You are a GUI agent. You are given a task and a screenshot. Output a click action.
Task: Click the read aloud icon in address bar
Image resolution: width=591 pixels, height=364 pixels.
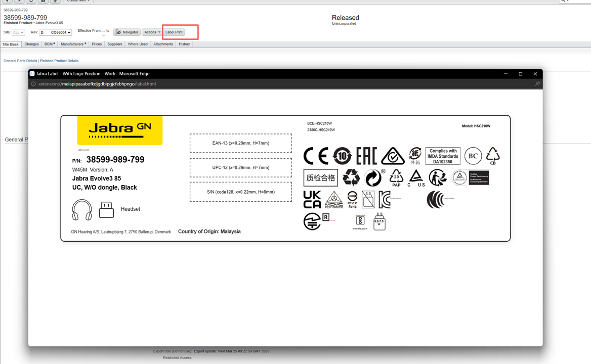537,84
